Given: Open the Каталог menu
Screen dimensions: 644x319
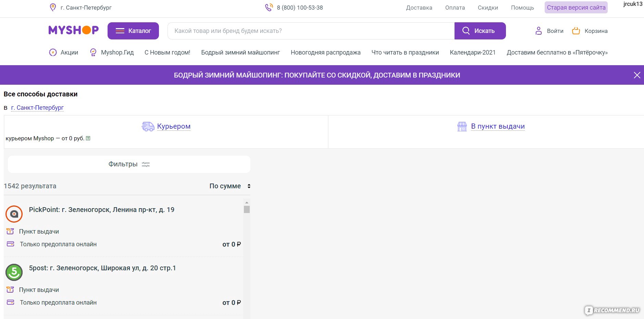Looking at the screenshot, I should (133, 31).
